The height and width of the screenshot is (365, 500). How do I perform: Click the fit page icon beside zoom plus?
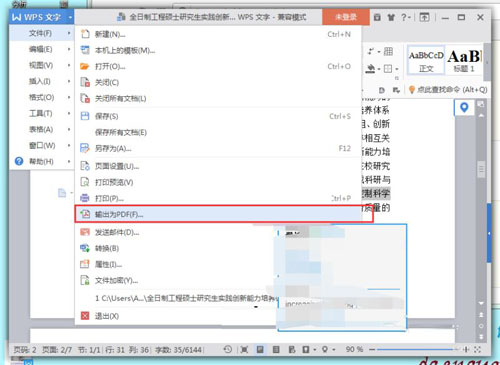point(477,349)
